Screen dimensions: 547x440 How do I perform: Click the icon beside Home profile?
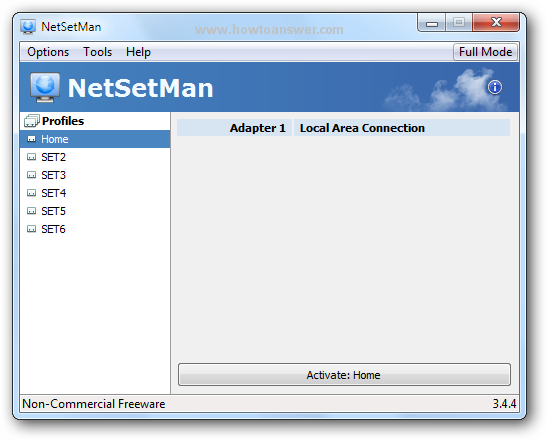pos(31,139)
